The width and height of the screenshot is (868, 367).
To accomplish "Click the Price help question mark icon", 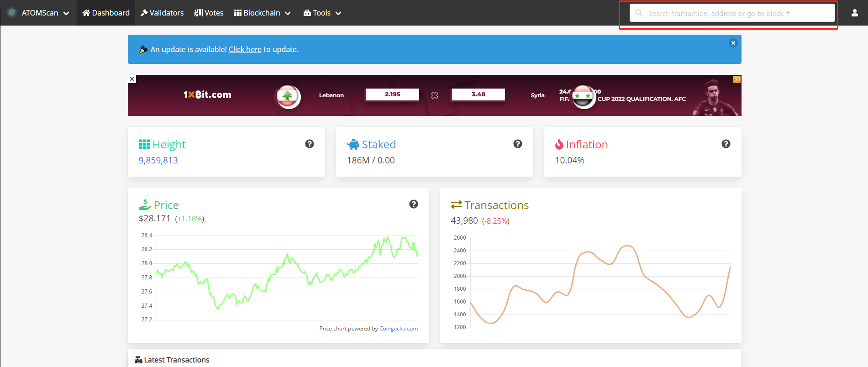I will pos(414,204).
